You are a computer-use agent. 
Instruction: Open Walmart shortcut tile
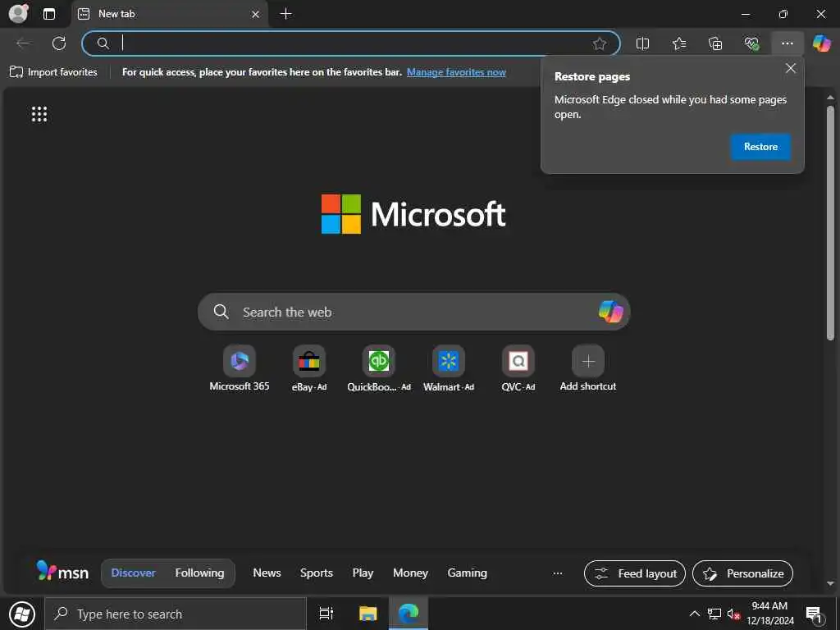point(449,368)
